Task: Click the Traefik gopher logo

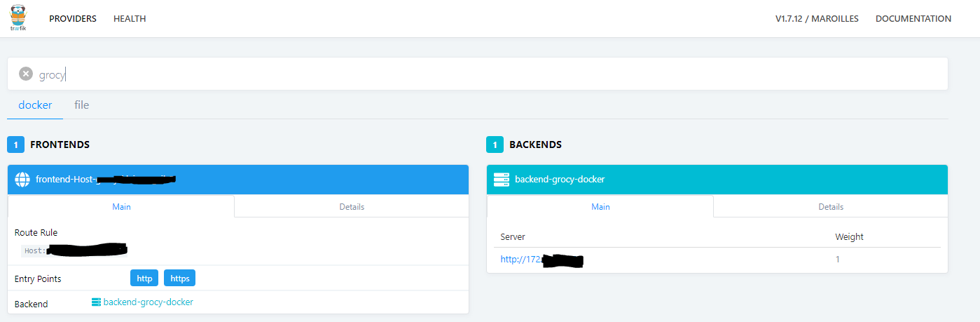Action: pyautogui.click(x=18, y=18)
